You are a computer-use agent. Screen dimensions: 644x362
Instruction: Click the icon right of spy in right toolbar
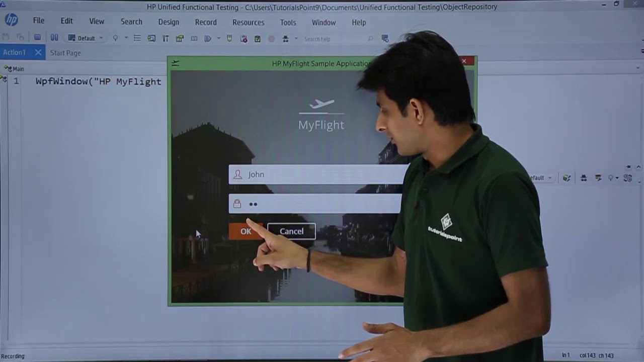(x=598, y=178)
